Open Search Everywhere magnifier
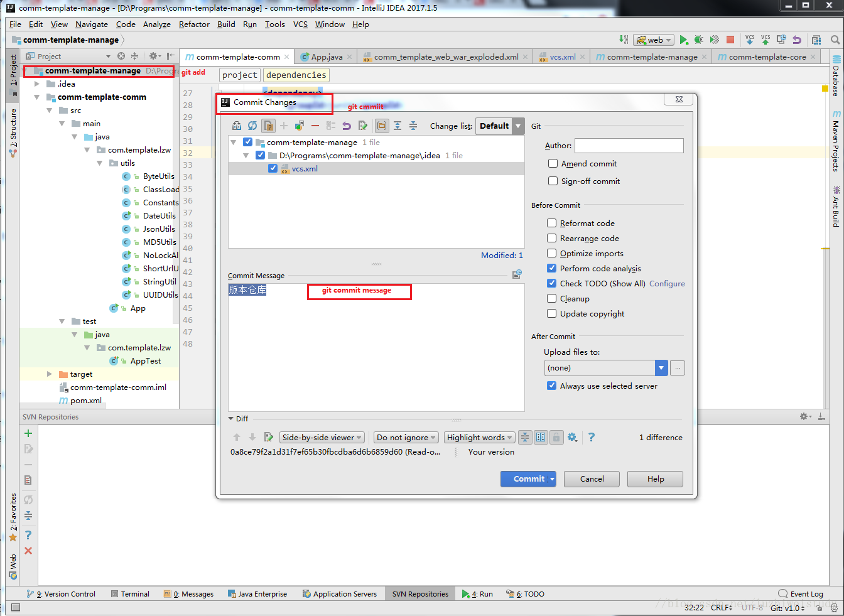This screenshot has width=844, height=616. 835,40
